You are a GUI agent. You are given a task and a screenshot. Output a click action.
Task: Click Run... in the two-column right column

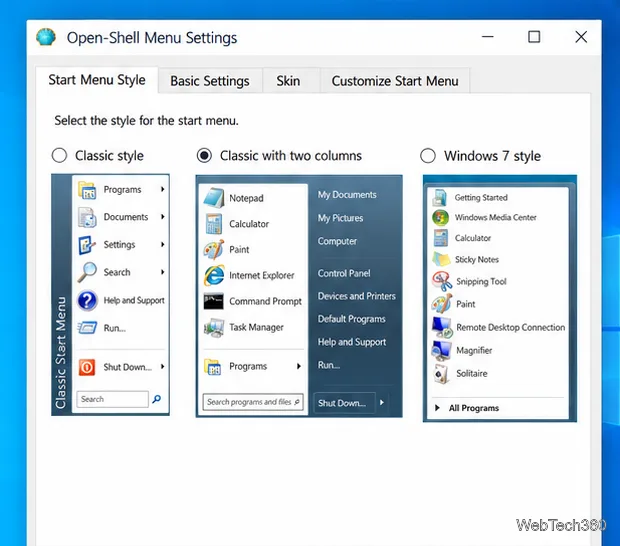tap(329, 365)
